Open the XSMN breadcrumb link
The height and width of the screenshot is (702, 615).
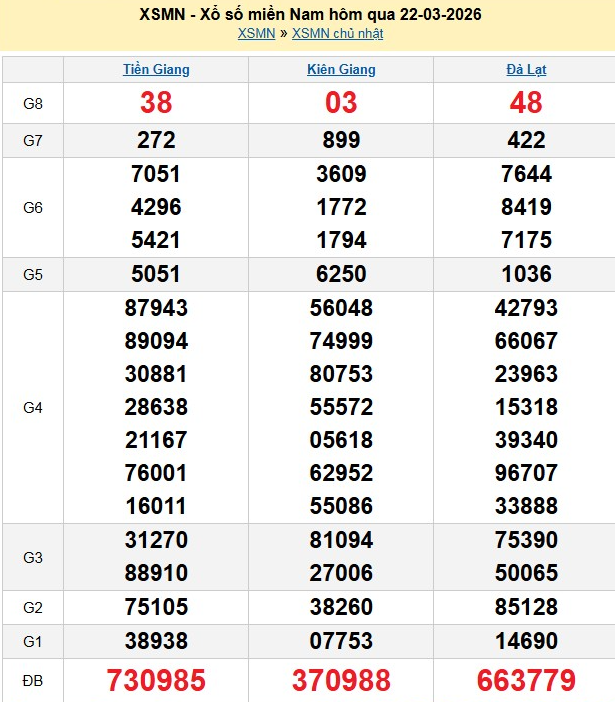[256, 33]
